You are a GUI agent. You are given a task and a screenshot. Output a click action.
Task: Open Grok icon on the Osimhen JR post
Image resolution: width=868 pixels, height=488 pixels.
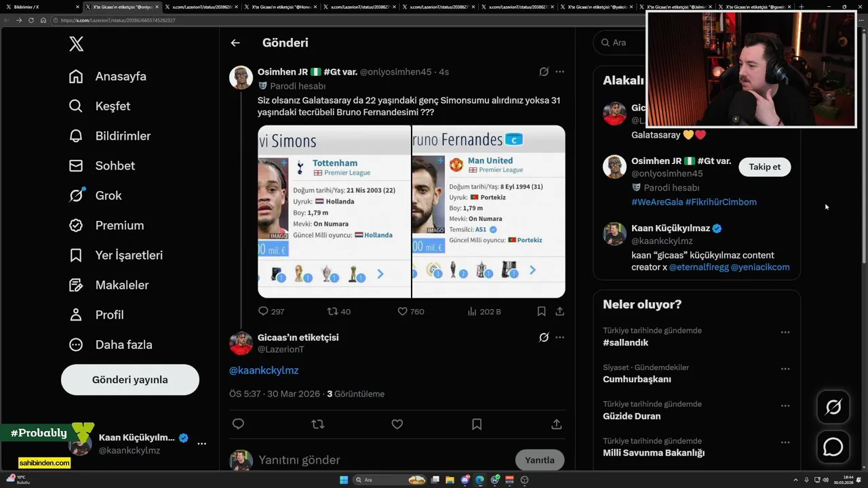[x=544, y=72]
